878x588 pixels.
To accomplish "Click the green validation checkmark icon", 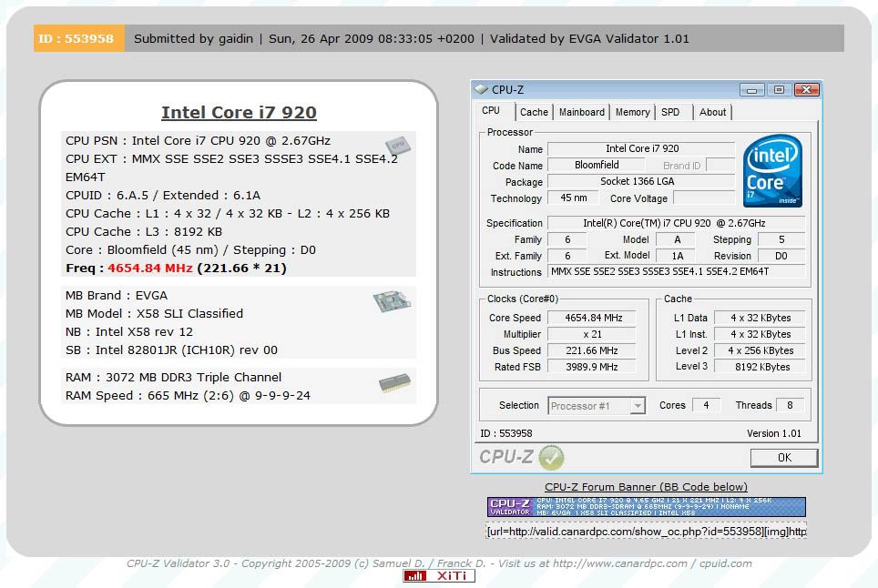I will (x=552, y=457).
